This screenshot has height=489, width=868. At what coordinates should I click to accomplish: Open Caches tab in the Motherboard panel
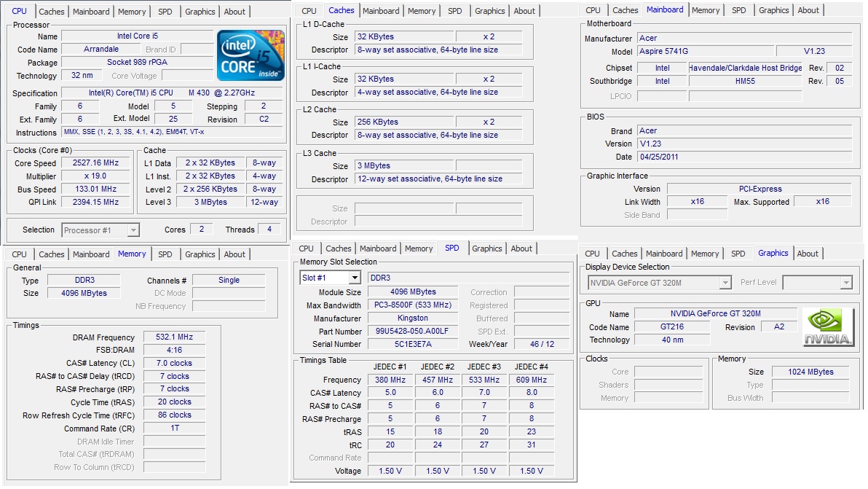(x=626, y=10)
